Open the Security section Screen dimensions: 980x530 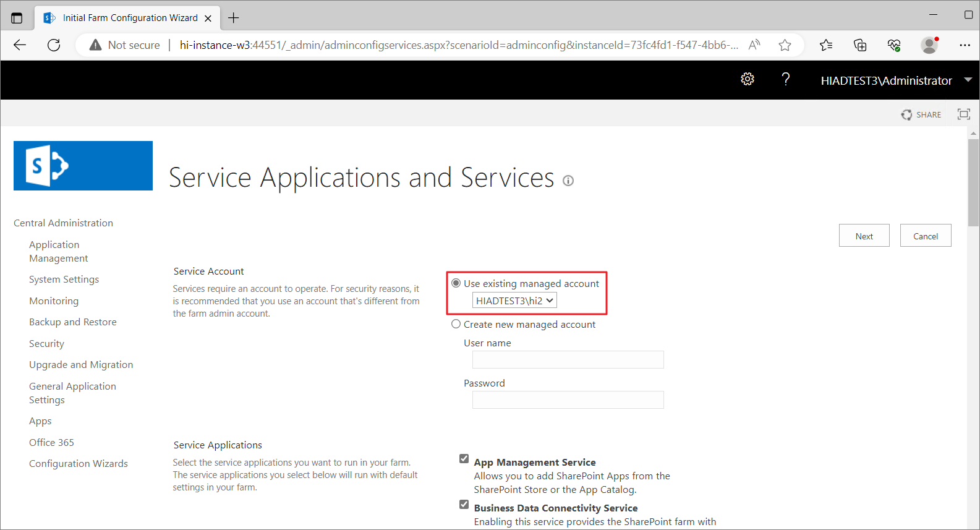tap(46, 343)
